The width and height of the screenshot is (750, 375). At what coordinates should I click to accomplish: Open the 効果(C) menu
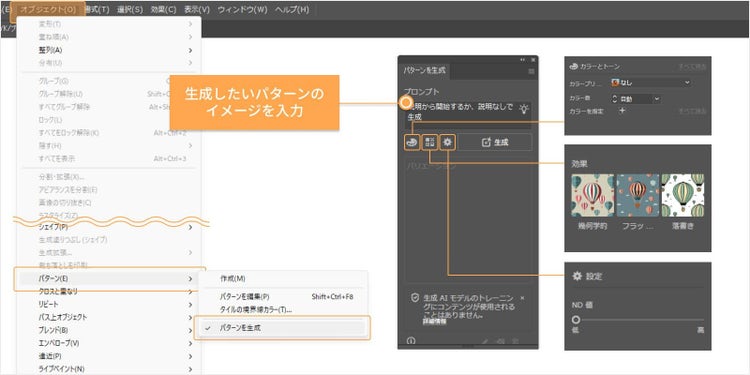point(163,10)
